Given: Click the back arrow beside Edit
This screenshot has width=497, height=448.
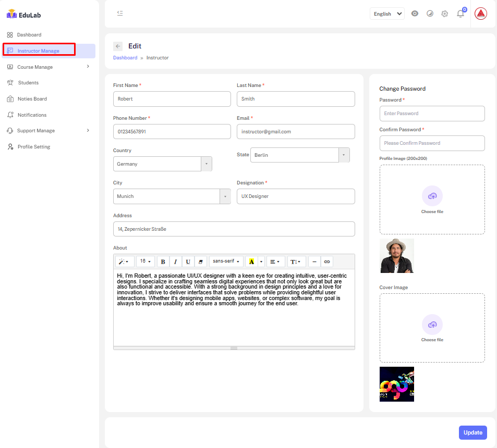Looking at the screenshot, I should 118,46.
